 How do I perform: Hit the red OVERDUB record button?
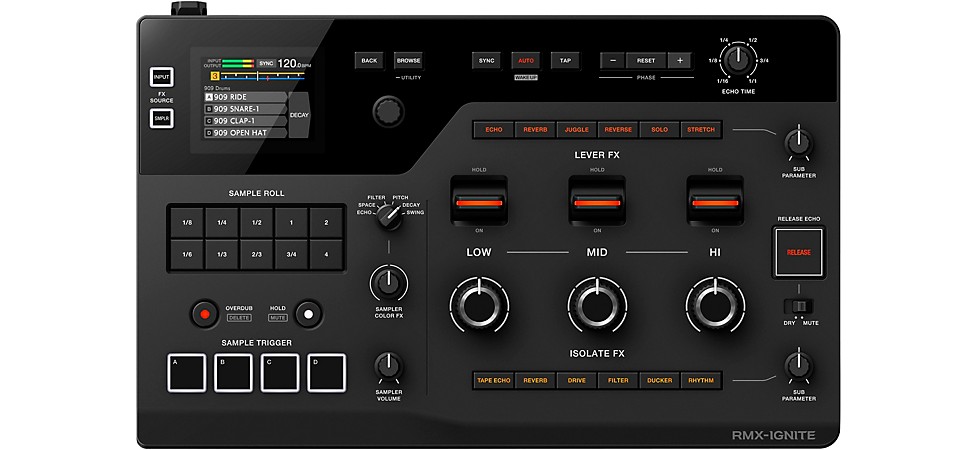tap(204, 314)
